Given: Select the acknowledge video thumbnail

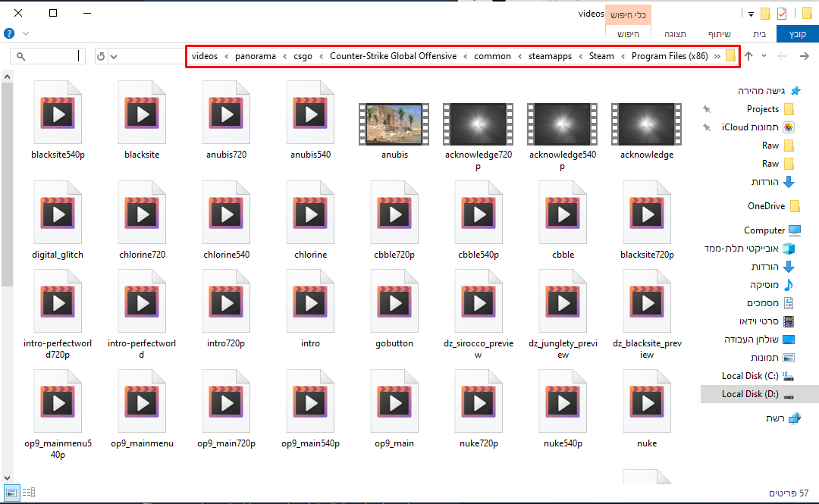Looking at the screenshot, I should click(x=647, y=124).
